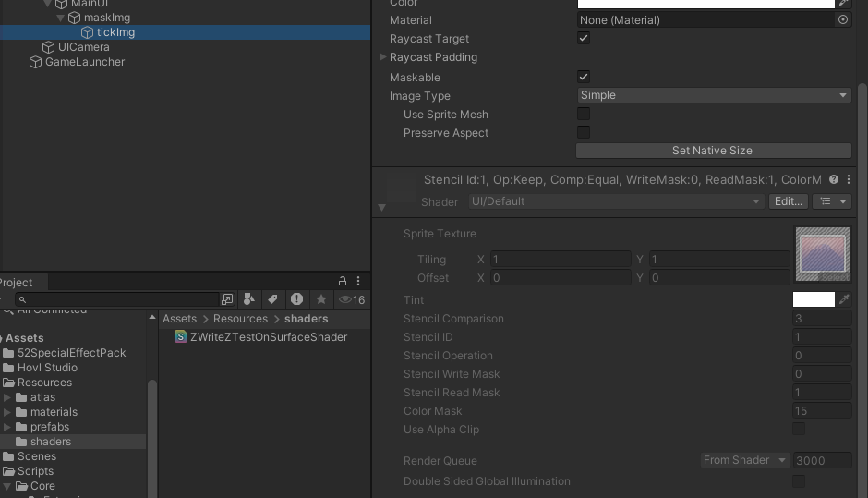868x498 pixels.
Task: Click the Material object picker circle icon
Action: tap(842, 19)
